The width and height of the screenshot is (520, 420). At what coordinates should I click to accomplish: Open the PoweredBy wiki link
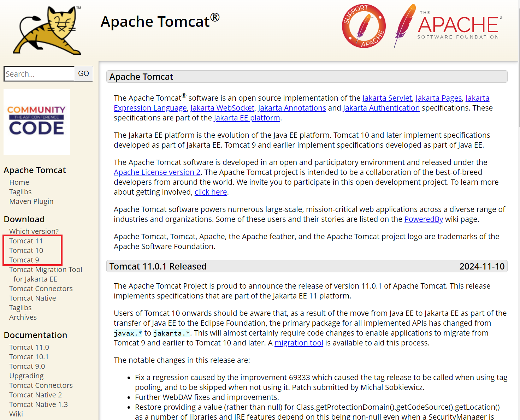[x=424, y=219]
